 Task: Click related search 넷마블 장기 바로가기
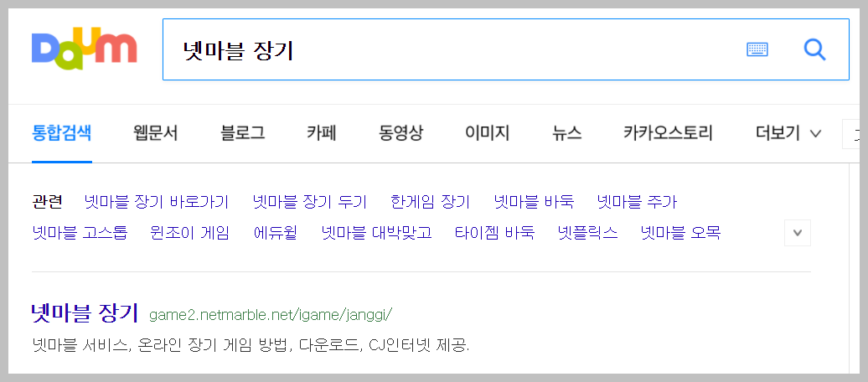click(156, 202)
